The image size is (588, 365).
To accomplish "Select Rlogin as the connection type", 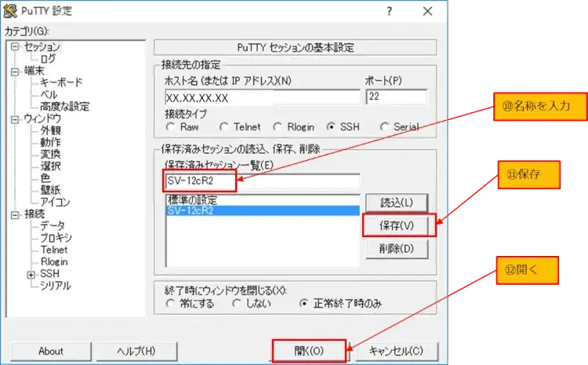I will pyautogui.click(x=280, y=126).
